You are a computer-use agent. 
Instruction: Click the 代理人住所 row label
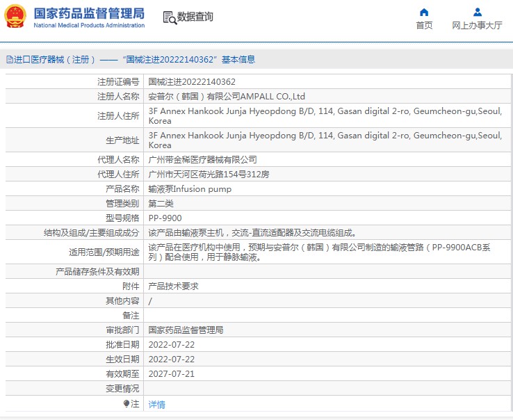click(x=118, y=174)
